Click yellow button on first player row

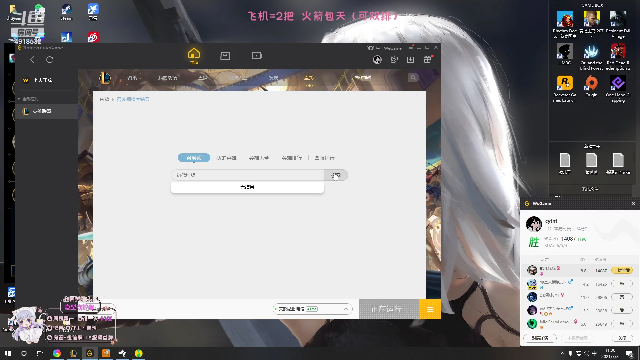point(622,270)
